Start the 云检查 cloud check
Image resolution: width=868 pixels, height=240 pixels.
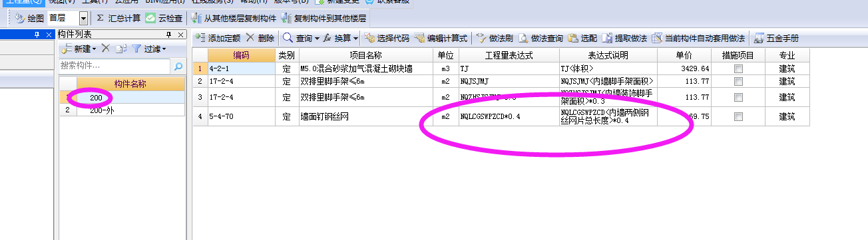tap(164, 18)
